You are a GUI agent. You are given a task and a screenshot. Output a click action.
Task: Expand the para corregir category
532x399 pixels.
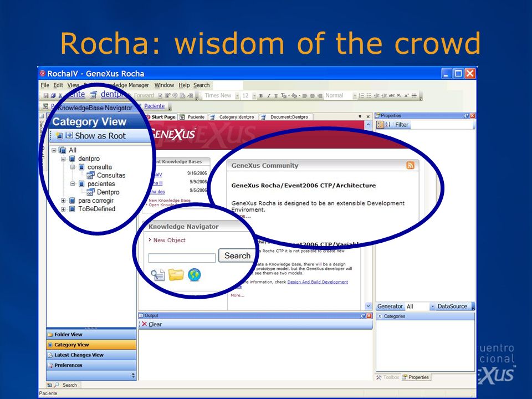click(63, 201)
